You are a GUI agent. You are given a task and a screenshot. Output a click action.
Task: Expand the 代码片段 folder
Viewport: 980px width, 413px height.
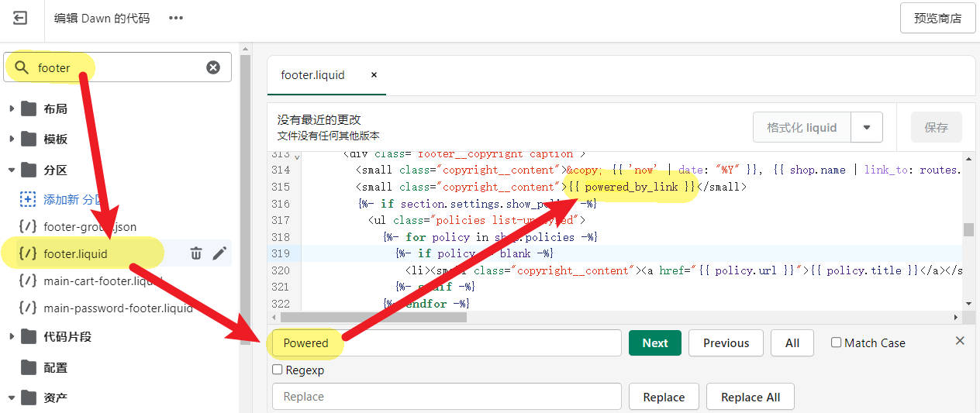(x=12, y=336)
